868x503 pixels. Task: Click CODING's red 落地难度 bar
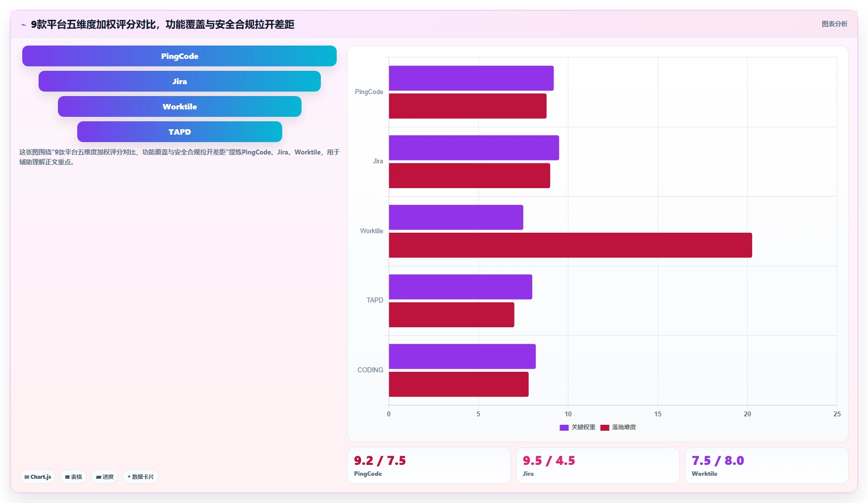tap(459, 384)
